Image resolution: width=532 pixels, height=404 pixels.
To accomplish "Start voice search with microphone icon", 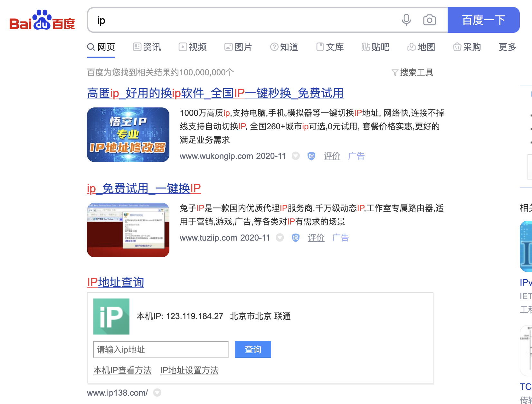I will tap(406, 20).
